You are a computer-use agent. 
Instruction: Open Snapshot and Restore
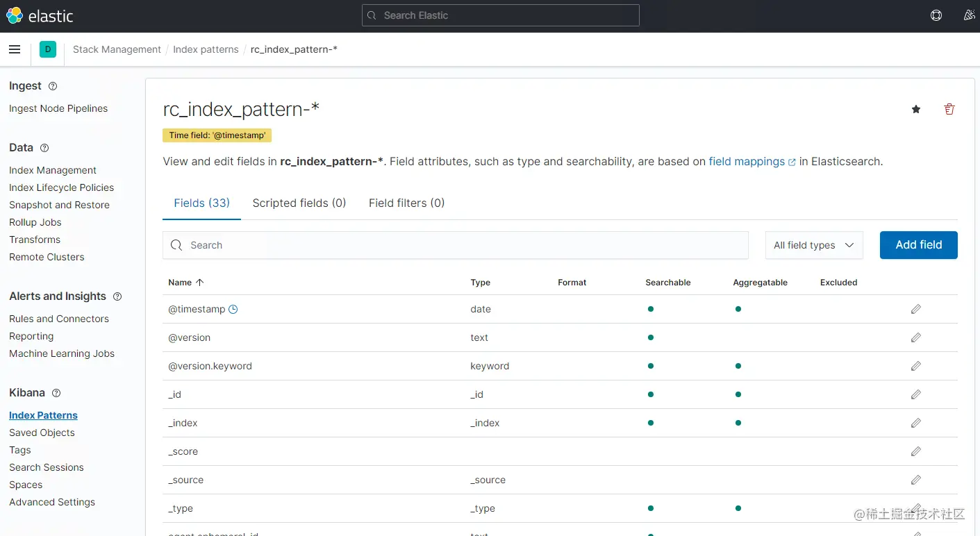click(x=59, y=205)
